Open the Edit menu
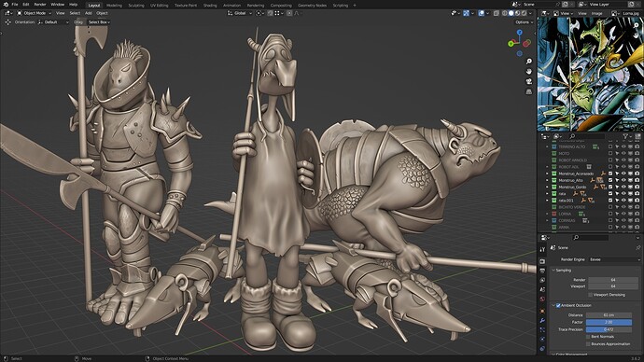 [26, 5]
